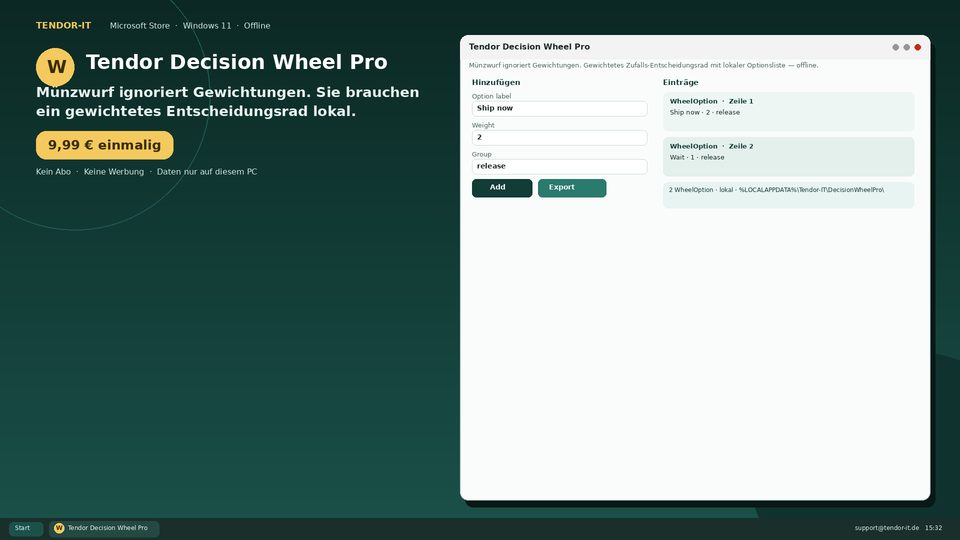Click the 15:32 clock in taskbar
The height and width of the screenshot is (540, 960).
tap(934, 528)
